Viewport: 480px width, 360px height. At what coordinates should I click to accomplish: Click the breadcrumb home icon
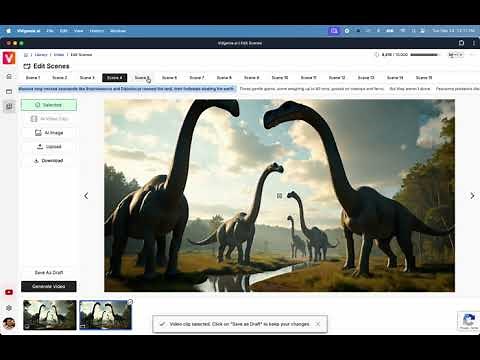coord(26,55)
